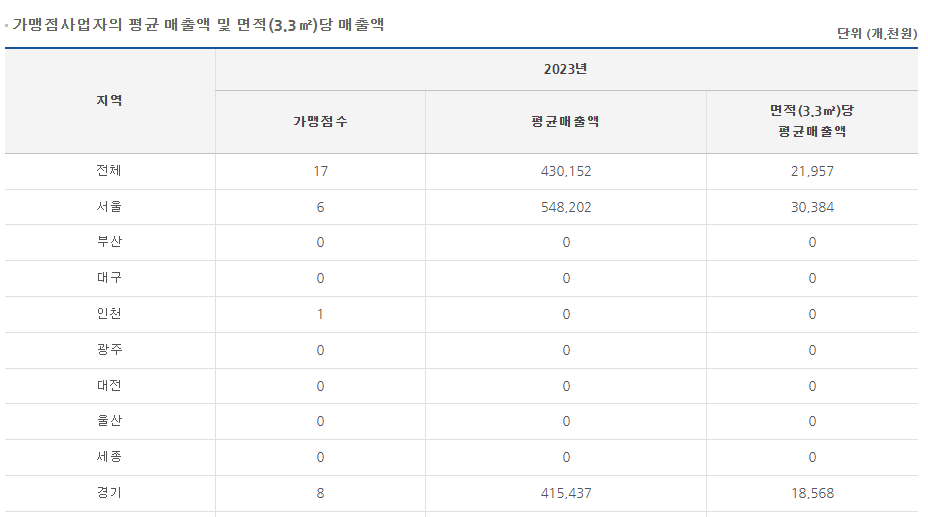Click the 면적(3.3㎡)당 평균매출액 header
The width and height of the screenshot is (928, 517).
[812, 121]
